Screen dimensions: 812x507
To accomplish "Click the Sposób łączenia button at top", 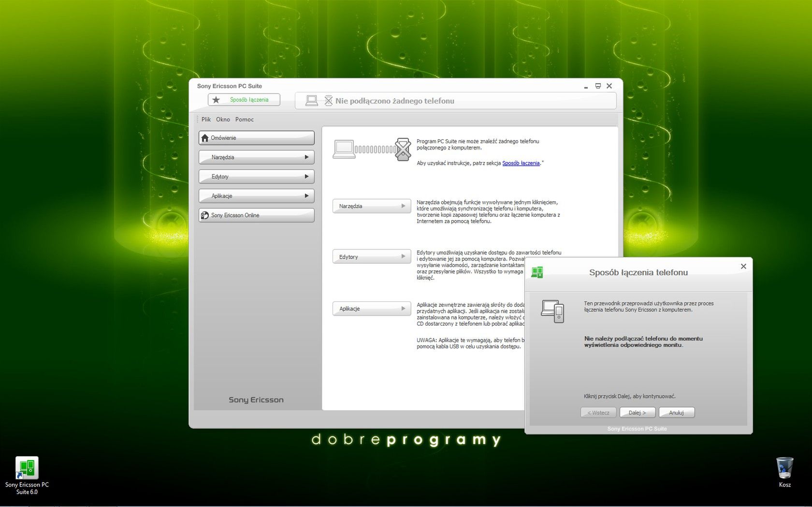I will (x=244, y=100).
